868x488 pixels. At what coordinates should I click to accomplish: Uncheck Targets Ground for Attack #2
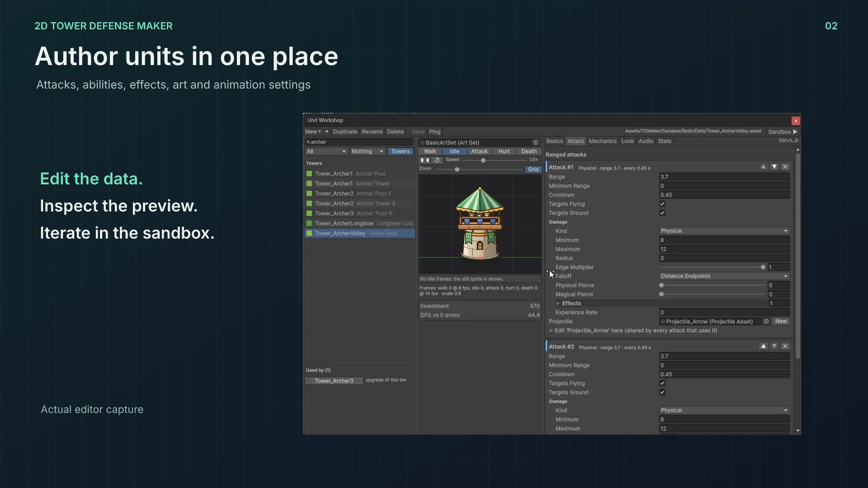[x=662, y=393]
